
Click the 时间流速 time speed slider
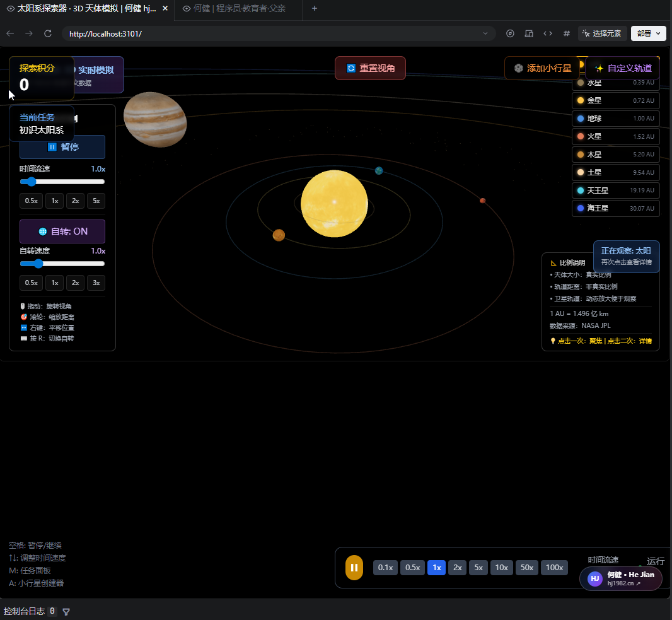62,182
